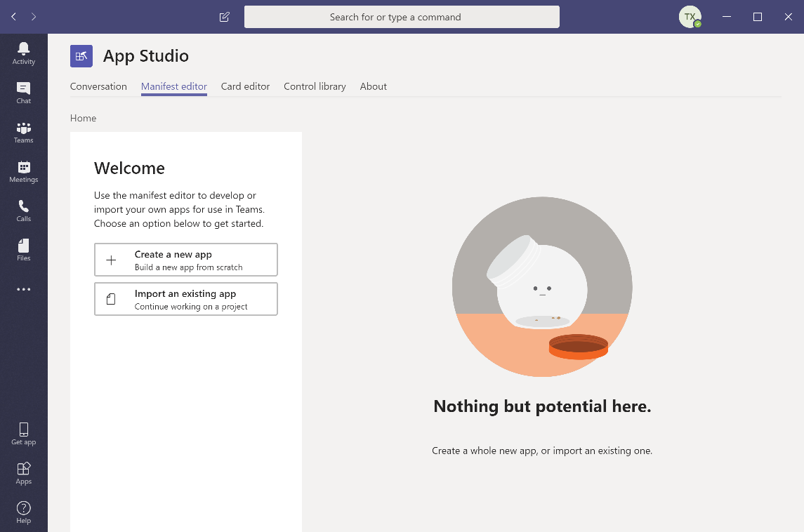The width and height of the screenshot is (804, 532).
Task: Open Chat in the left sidebar
Action: (x=24, y=93)
